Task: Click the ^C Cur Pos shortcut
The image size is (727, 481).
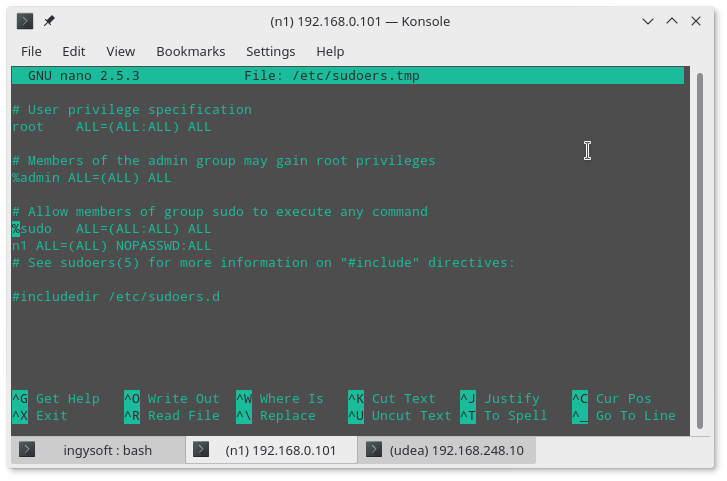Action: 612,399
